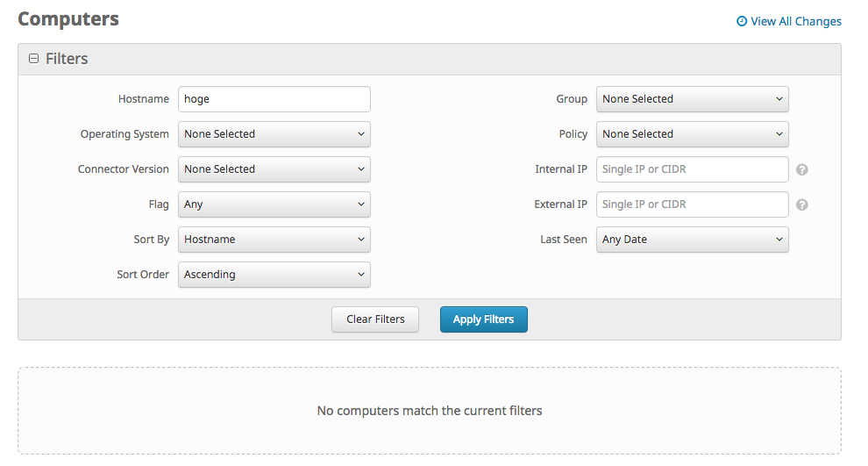The image size is (868, 466).
Task: Click into the External IP field
Action: (692, 204)
